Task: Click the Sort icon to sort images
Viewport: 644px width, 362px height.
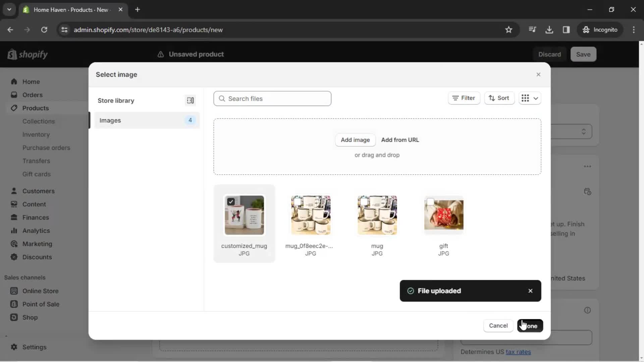Action: tap(499, 98)
